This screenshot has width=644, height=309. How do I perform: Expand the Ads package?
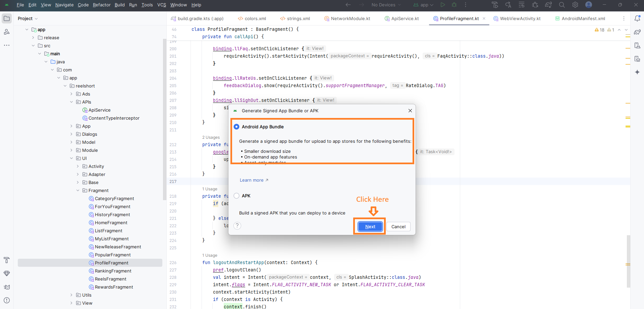[71, 94]
